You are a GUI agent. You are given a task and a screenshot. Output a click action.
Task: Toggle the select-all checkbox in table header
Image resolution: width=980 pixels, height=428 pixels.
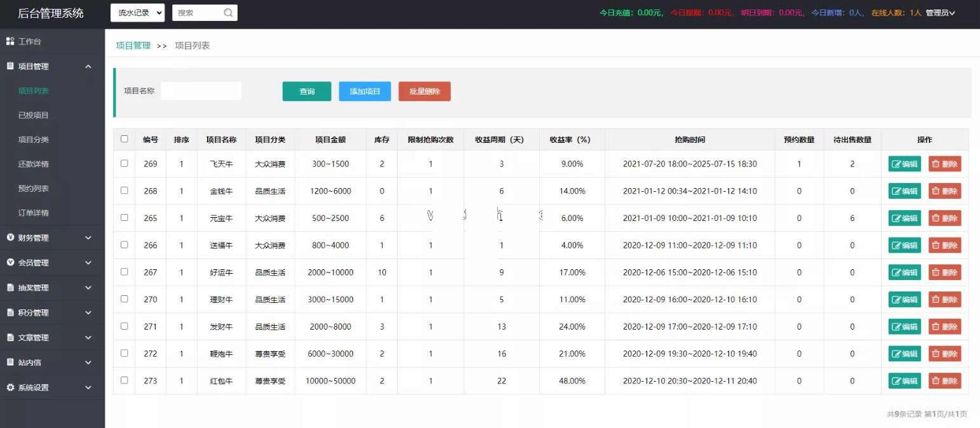124,139
